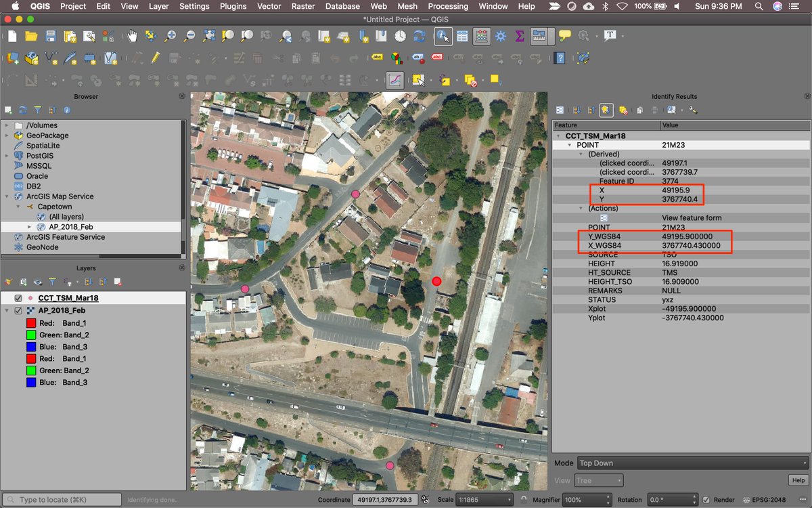Open the View dropdown showing Tree
Screen dimensions: 812x508
pyautogui.click(x=598, y=480)
